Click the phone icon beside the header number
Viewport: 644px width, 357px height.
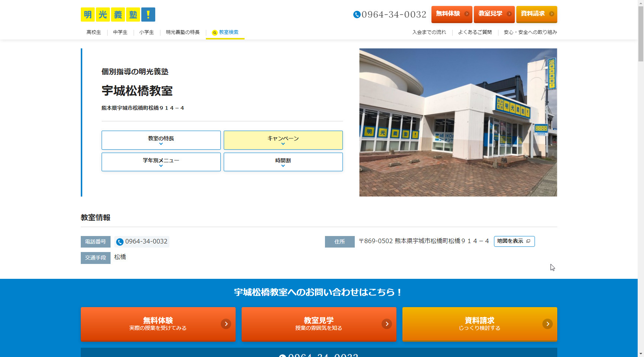pyautogui.click(x=357, y=15)
